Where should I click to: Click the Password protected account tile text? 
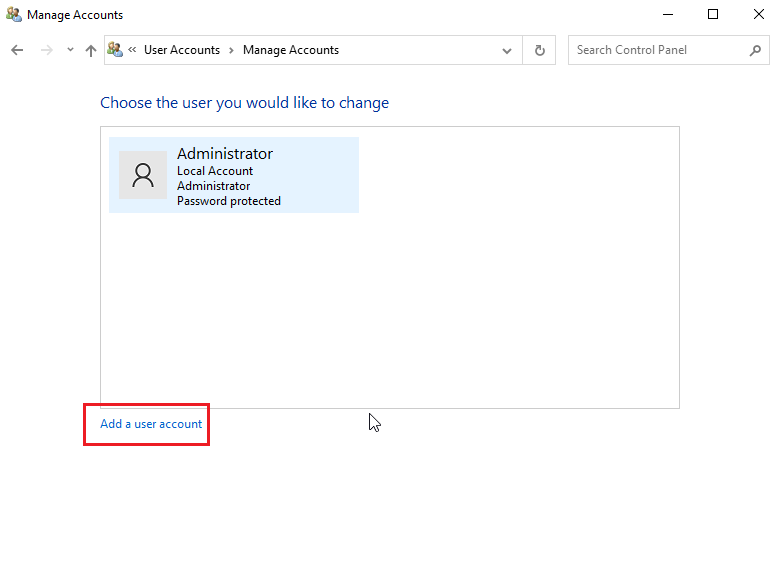228,201
